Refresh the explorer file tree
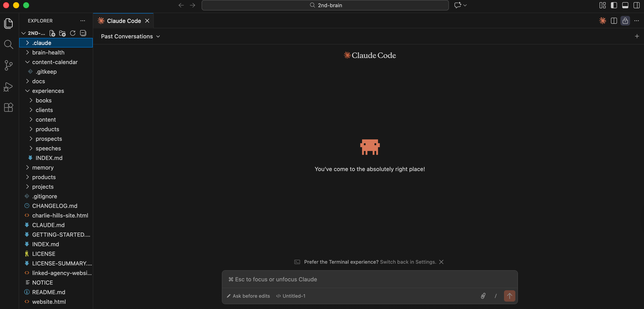The height and width of the screenshot is (309, 644). click(73, 33)
